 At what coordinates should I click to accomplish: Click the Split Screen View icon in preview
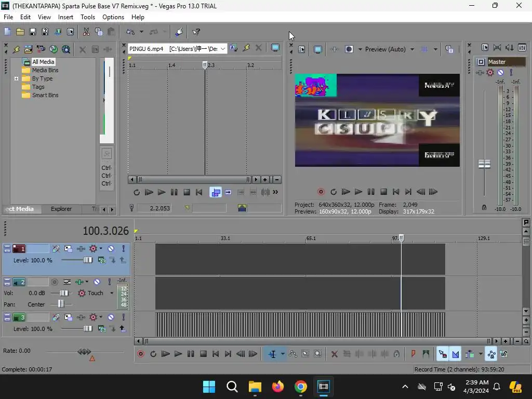click(349, 49)
